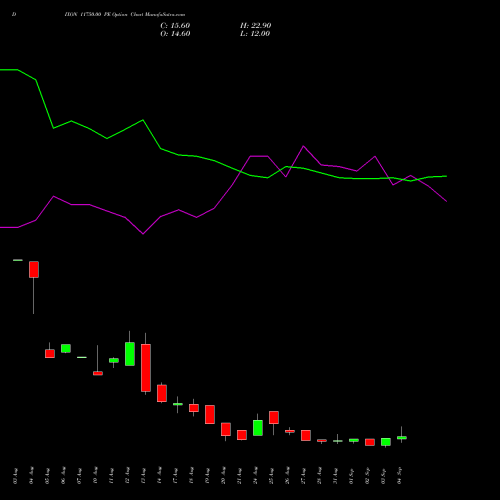The height and width of the screenshot is (500, 500).
Task: Select the 26 Aug date label
Action: 288,476
